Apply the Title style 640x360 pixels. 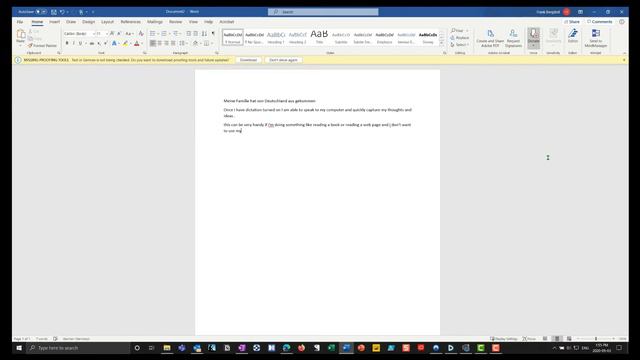pyautogui.click(x=319, y=37)
